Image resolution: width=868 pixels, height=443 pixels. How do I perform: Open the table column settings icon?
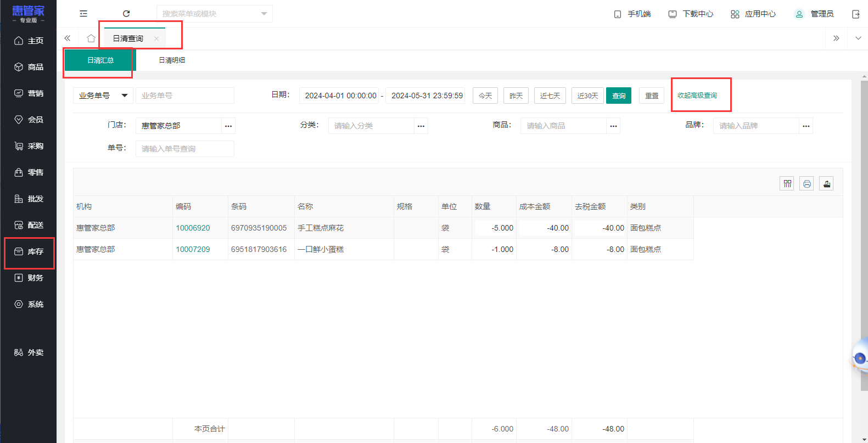(x=787, y=183)
